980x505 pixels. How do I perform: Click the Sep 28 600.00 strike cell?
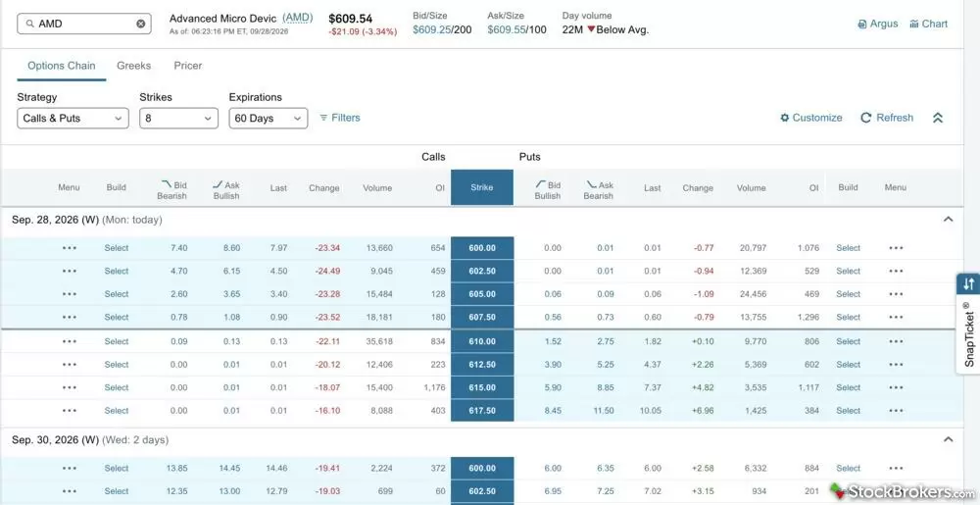(x=482, y=248)
